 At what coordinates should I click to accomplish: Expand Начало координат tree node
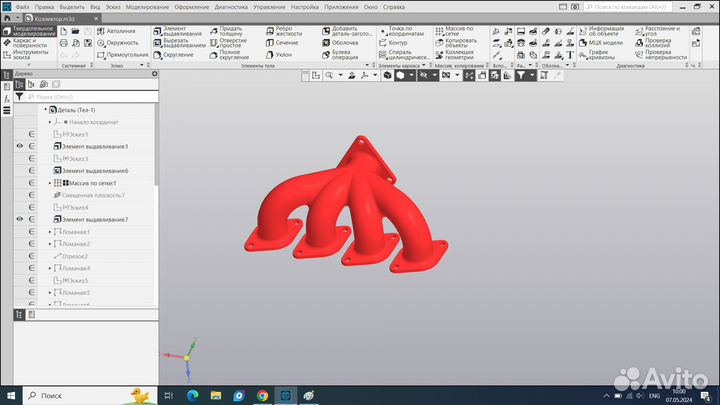coord(50,122)
